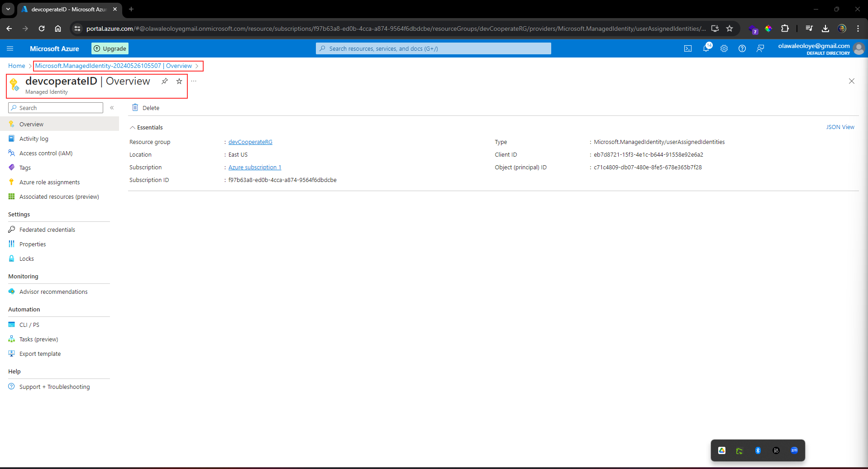Open the Azure subscription 1 link

point(255,167)
